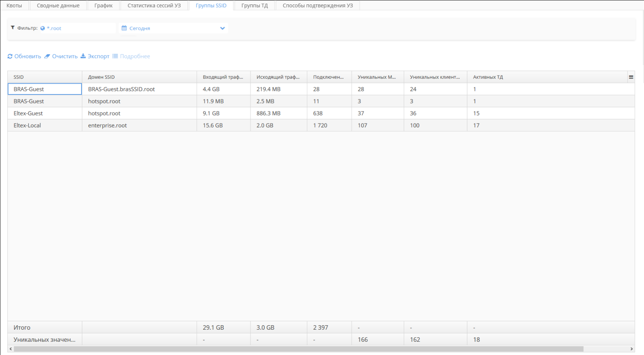
Task: Expand the Сегодня date range dropdown
Action: pos(222,28)
